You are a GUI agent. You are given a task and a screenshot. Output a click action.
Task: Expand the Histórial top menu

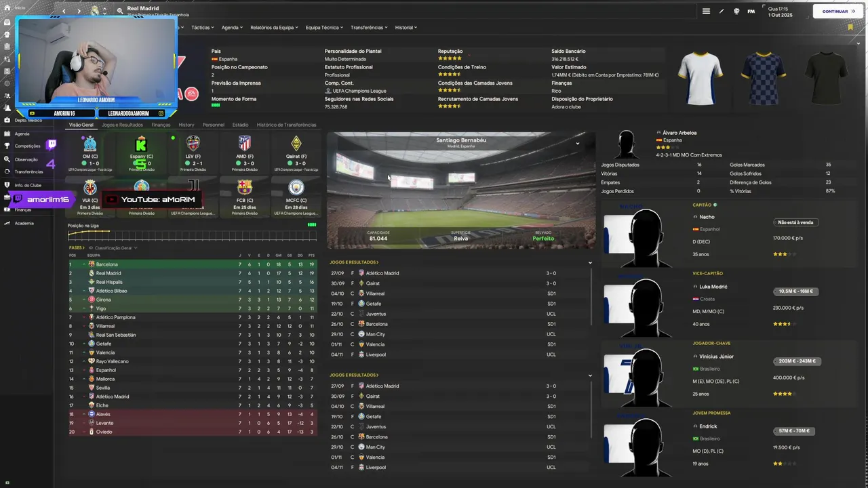pos(406,28)
